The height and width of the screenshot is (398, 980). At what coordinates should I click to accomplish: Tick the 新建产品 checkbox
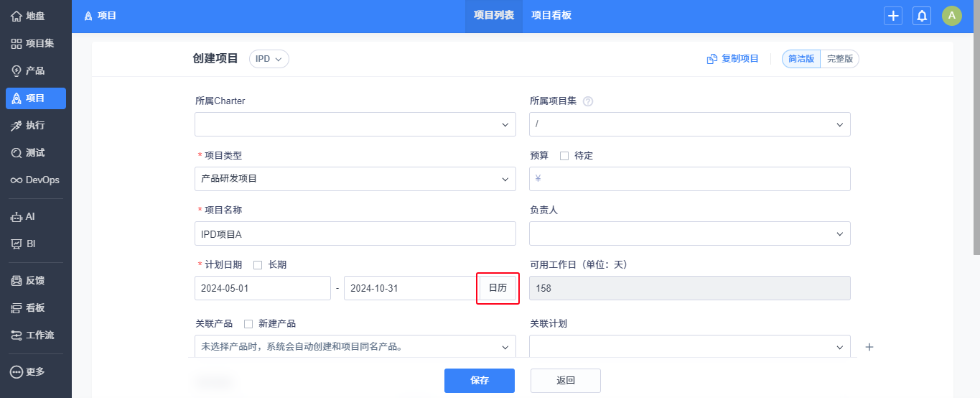tap(248, 324)
